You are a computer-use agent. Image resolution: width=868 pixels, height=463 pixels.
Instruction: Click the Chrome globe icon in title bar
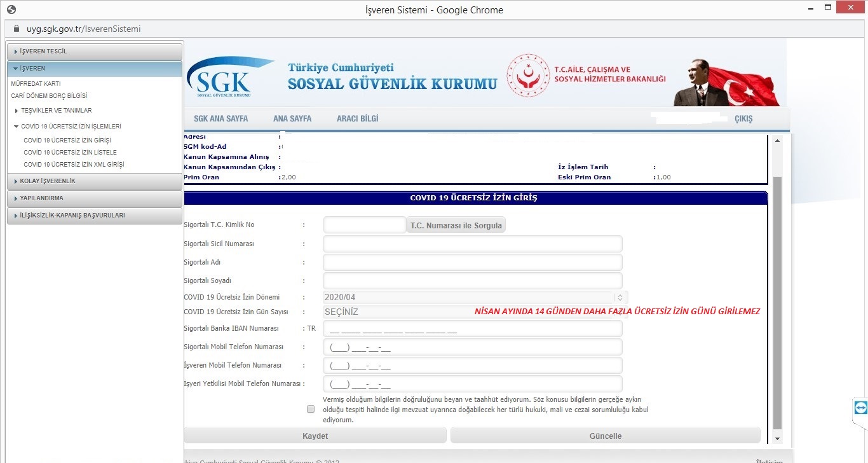[11, 10]
